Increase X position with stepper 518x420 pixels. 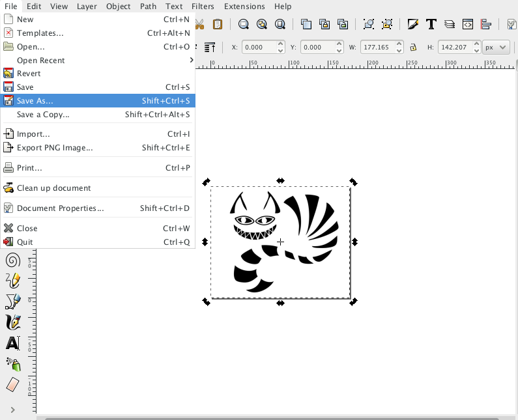(x=280, y=44)
